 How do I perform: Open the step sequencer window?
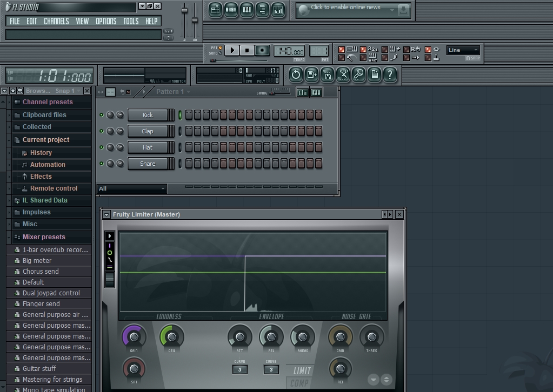231,10
